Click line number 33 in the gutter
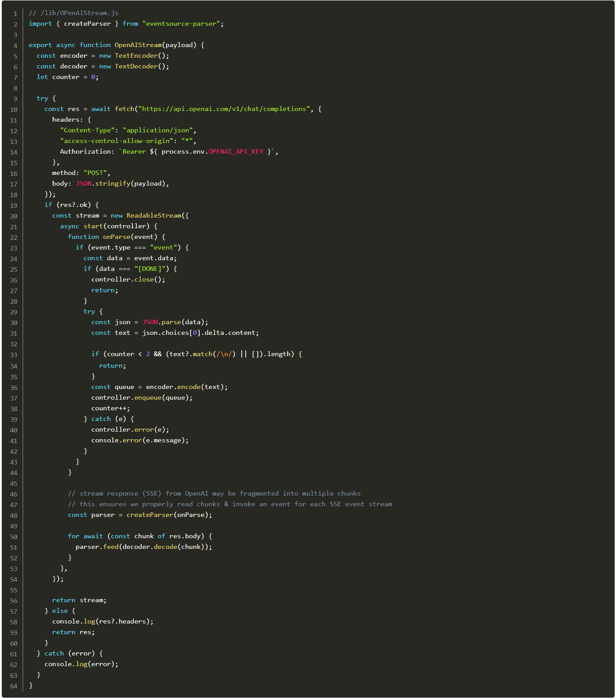 (14, 355)
